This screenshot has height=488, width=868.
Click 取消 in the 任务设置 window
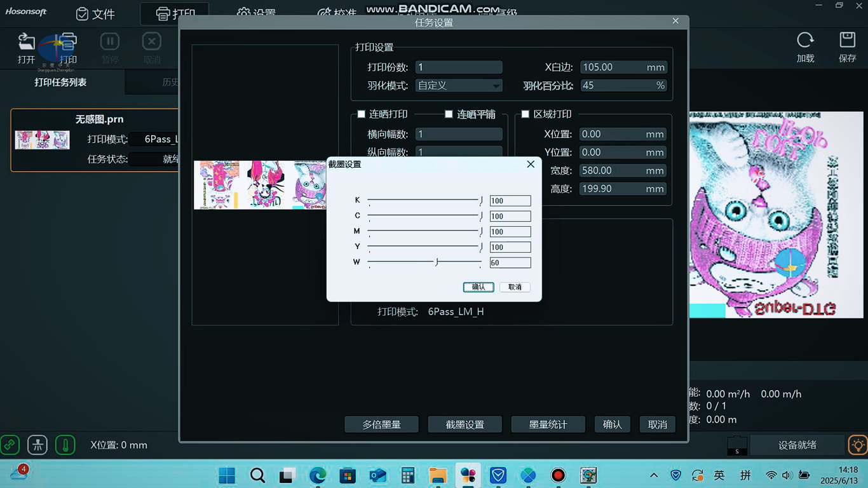pyautogui.click(x=658, y=424)
